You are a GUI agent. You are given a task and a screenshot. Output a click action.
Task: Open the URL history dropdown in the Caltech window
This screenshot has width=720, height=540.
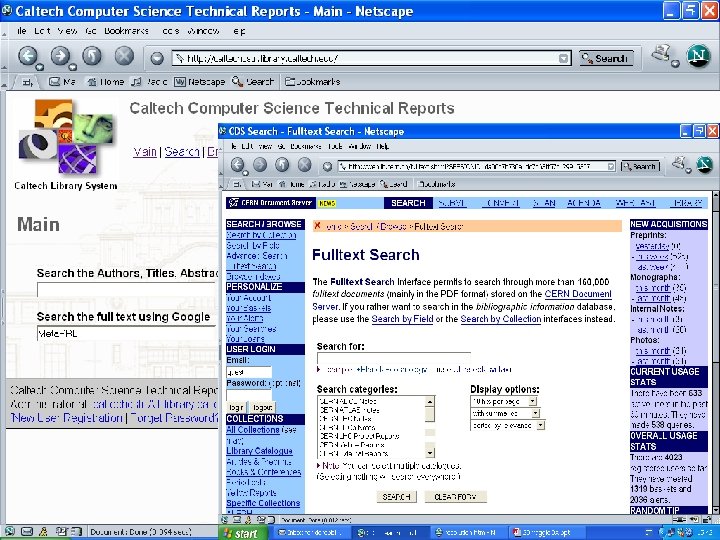coord(563,58)
